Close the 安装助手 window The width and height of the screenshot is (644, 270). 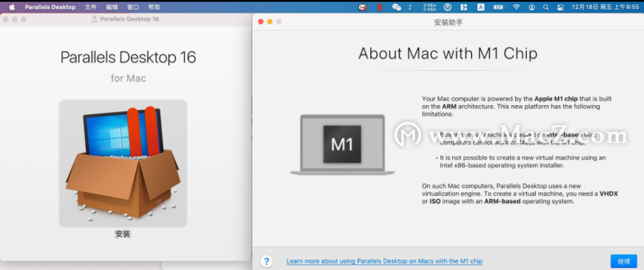tap(261, 22)
